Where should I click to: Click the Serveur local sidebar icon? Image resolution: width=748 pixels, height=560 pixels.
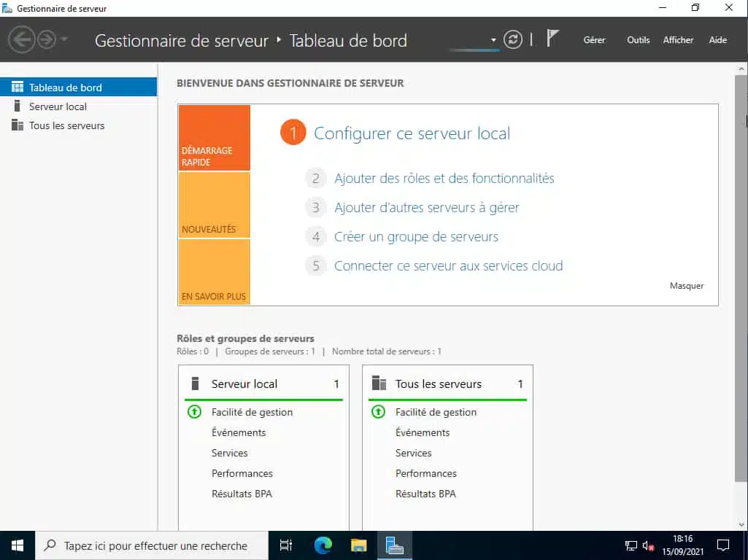click(18, 106)
